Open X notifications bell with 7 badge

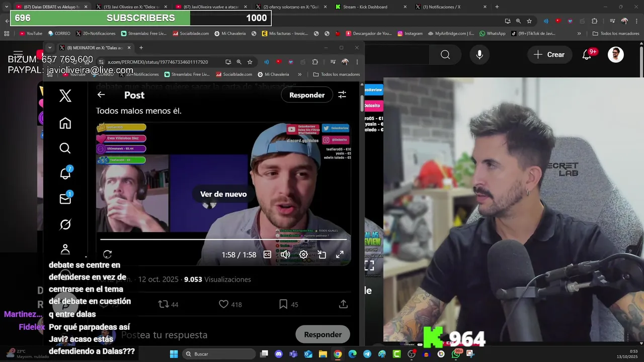65,173
